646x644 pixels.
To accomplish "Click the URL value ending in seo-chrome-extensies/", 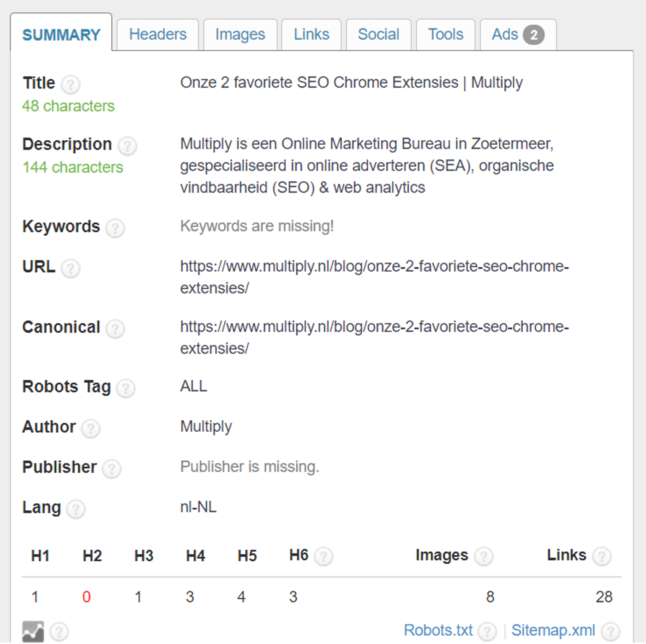I will click(x=374, y=277).
